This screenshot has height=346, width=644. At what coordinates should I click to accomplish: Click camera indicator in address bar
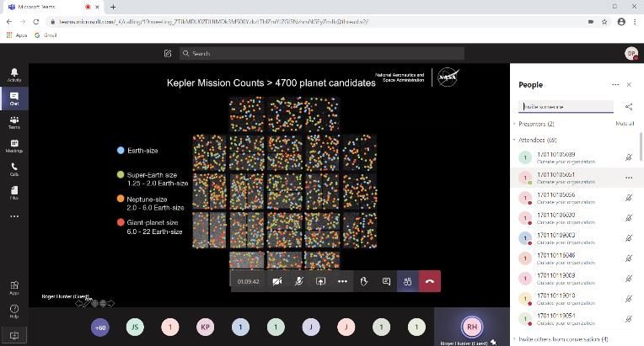[591, 22]
